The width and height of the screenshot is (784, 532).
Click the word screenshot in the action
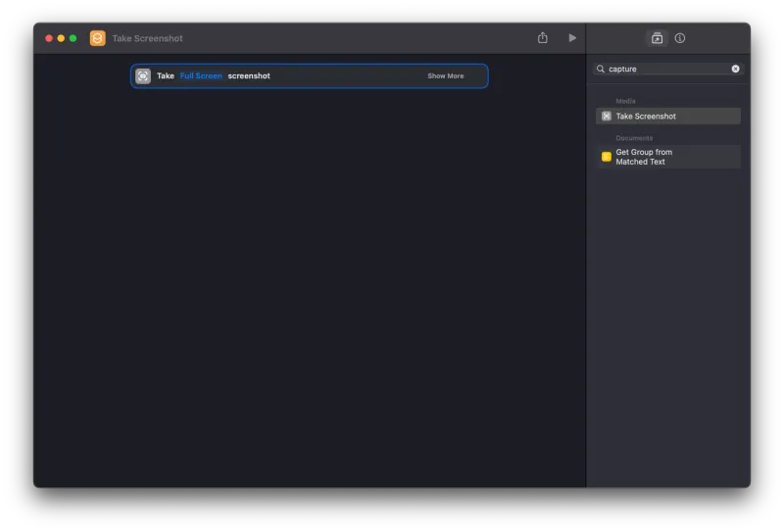[249, 76]
